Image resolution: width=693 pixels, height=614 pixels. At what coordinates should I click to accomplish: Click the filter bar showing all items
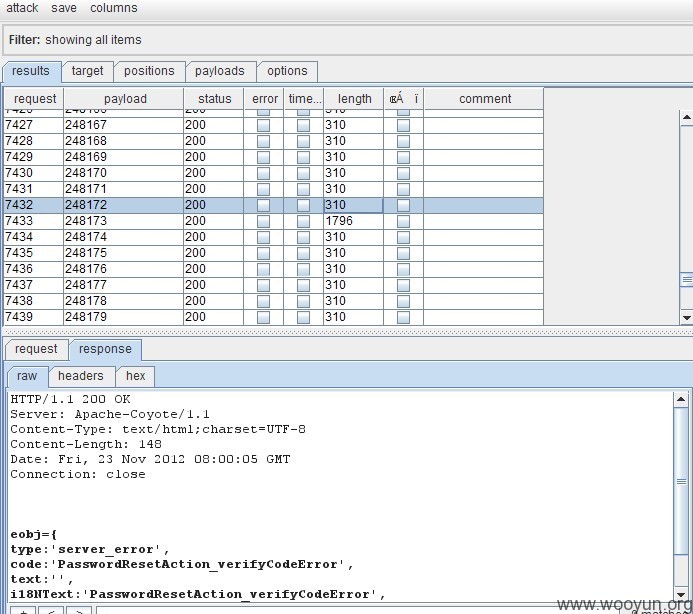click(349, 40)
